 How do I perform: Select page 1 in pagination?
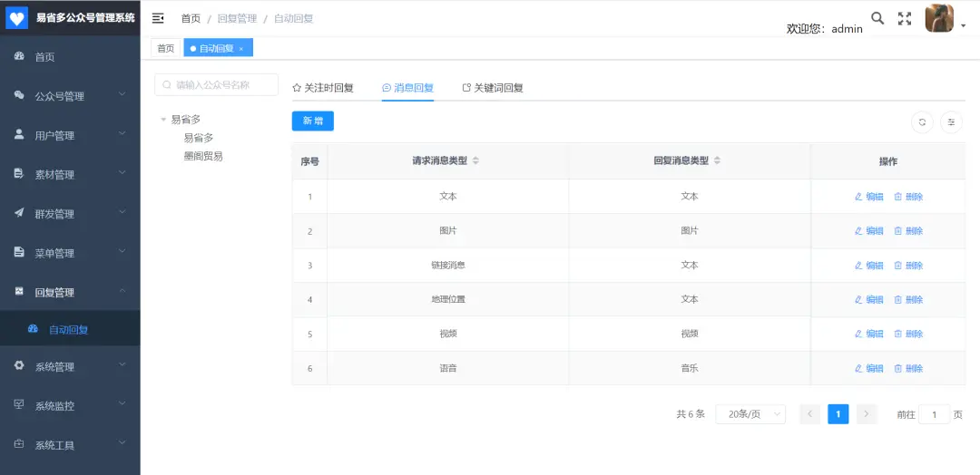[x=838, y=414]
